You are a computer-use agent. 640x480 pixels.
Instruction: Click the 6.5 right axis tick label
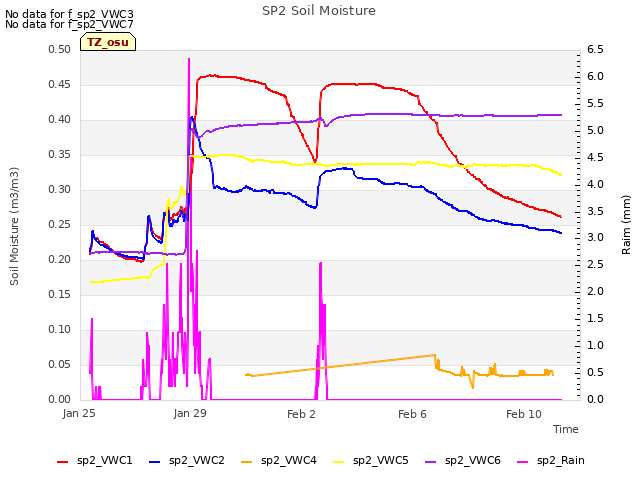pyautogui.click(x=595, y=49)
